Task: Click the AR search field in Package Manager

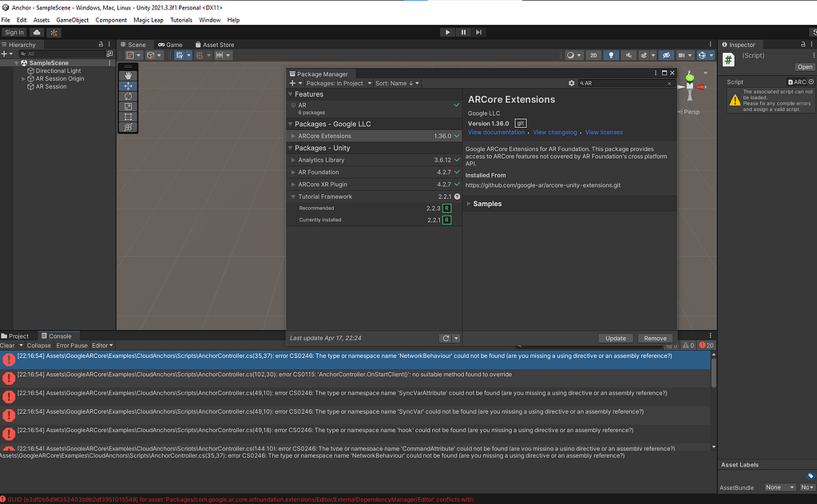Action: [x=615, y=82]
